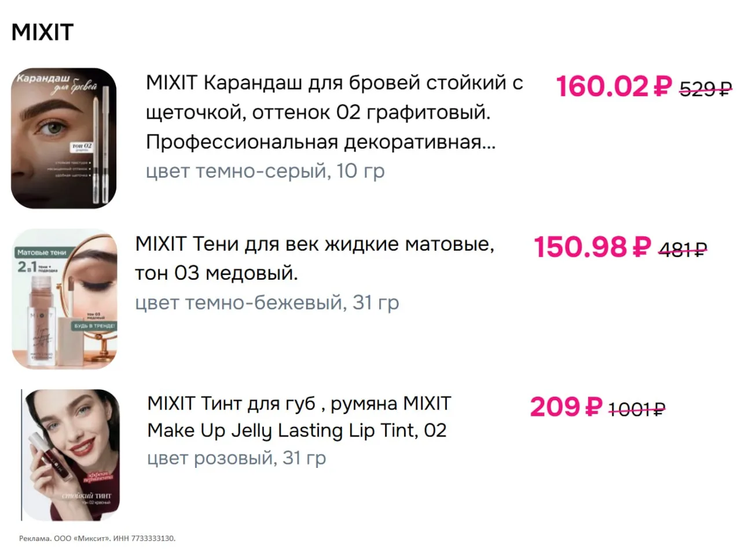Screen dimensions: 741x560
Task: Open the lip tint product photo
Action: coord(71,455)
